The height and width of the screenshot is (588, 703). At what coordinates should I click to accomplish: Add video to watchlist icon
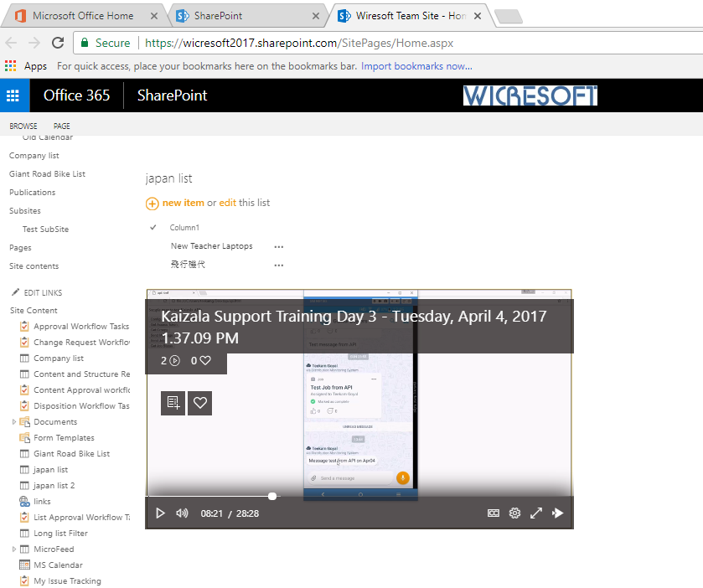click(x=173, y=403)
